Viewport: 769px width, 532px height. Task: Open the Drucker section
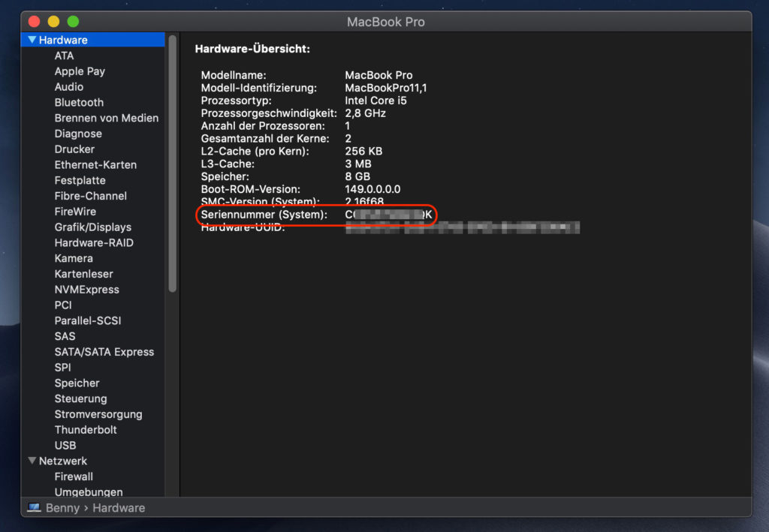pos(74,149)
